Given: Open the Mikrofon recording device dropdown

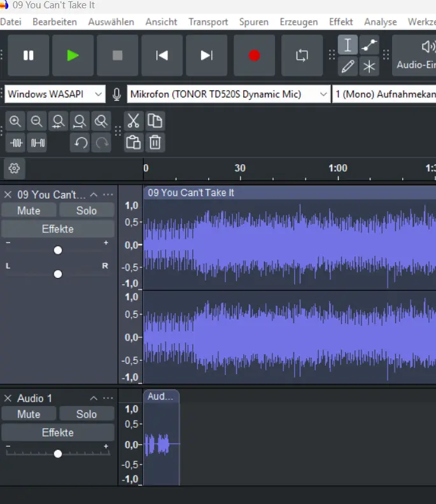Looking at the screenshot, I should (x=229, y=94).
